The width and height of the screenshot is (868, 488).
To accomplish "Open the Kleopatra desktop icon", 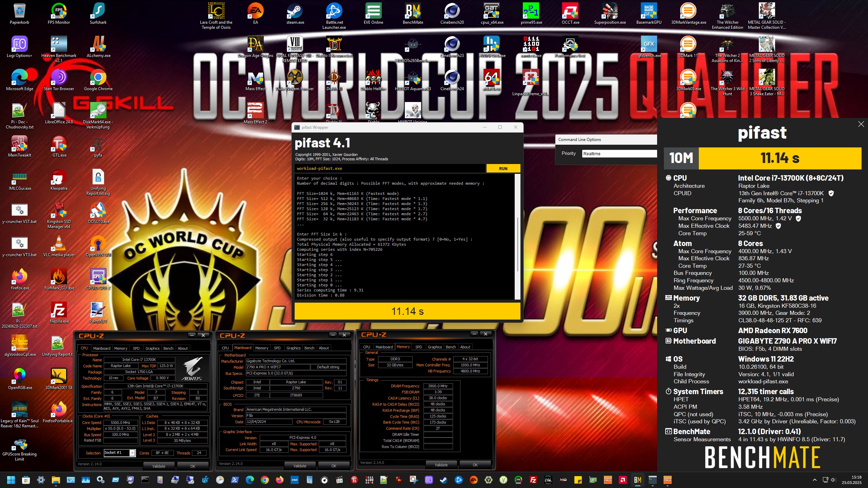I will click(59, 180).
